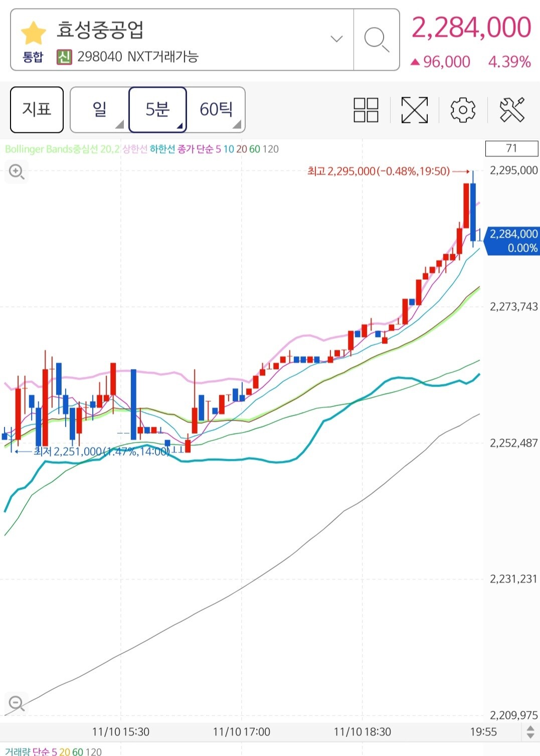
Task: Open the multi-chart grid layout
Action: pos(366,110)
